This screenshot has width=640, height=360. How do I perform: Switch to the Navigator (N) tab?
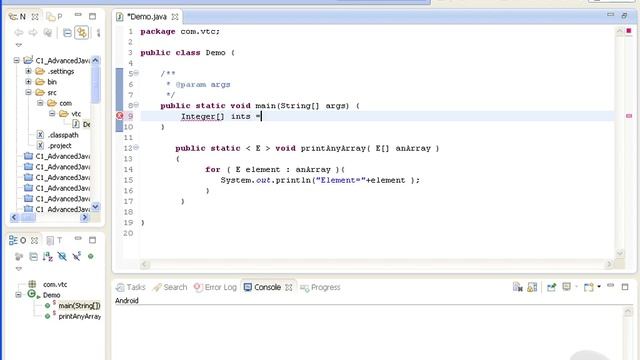pos(17,17)
